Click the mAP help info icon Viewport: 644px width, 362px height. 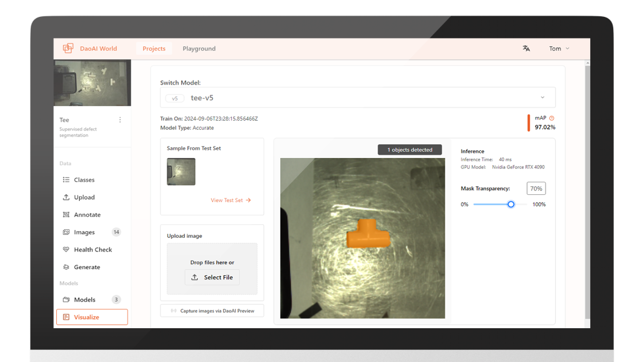(x=552, y=118)
